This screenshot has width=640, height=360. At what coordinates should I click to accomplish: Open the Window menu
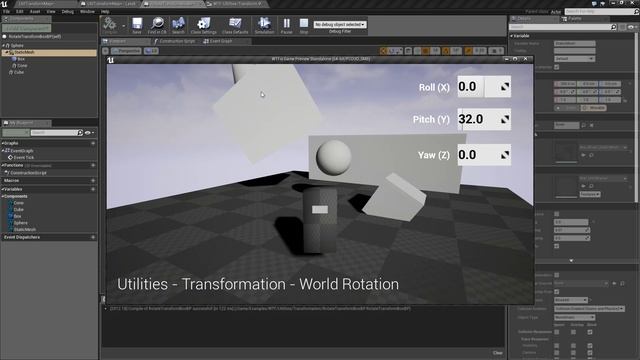(x=87, y=11)
